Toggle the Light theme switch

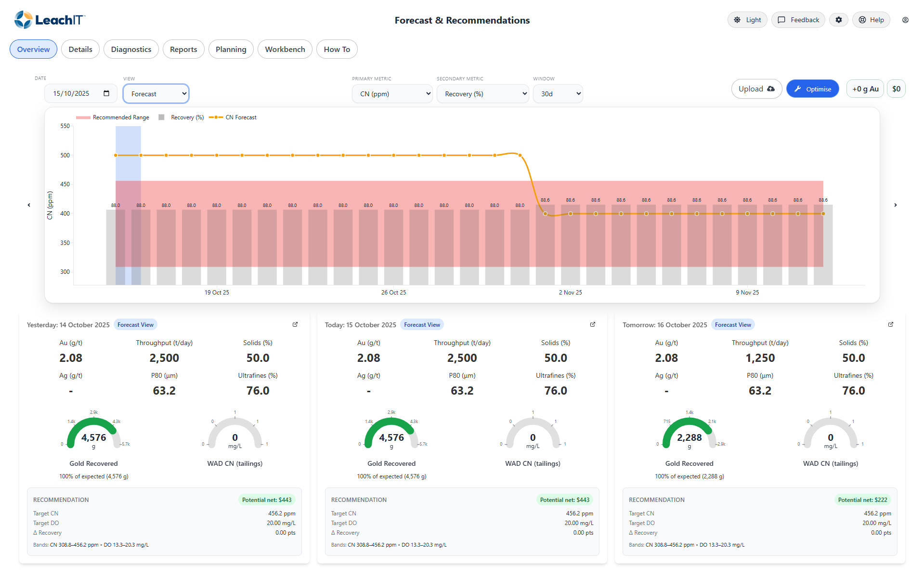click(x=747, y=20)
